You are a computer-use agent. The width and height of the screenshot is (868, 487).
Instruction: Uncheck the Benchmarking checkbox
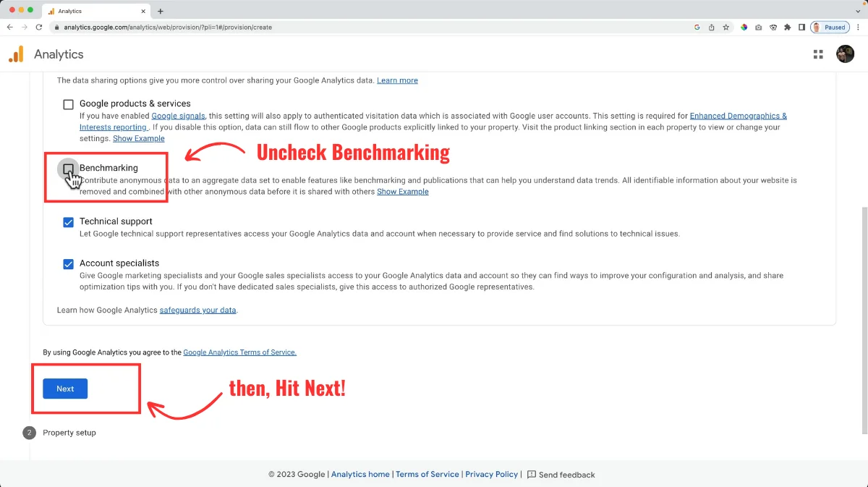[x=68, y=168]
